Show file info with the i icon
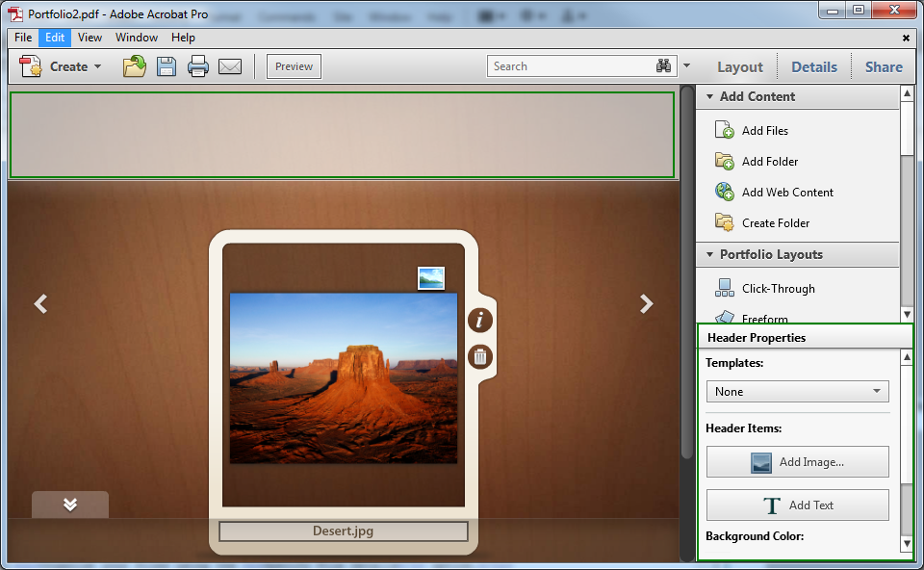 pyautogui.click(x=480, y=321)
